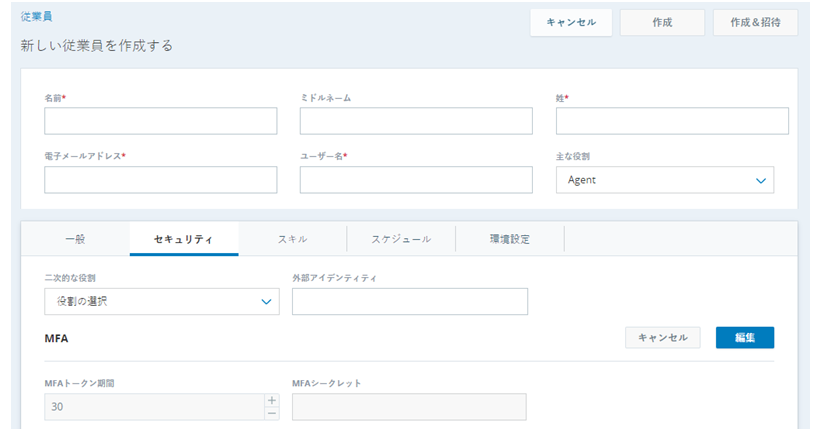Click the MFA section heading
This screenshot has height=434, width=817.
(56, 338)
